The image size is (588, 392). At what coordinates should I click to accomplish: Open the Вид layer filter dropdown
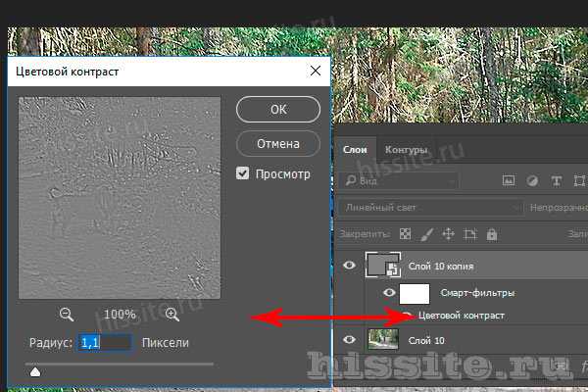[401, 181]
